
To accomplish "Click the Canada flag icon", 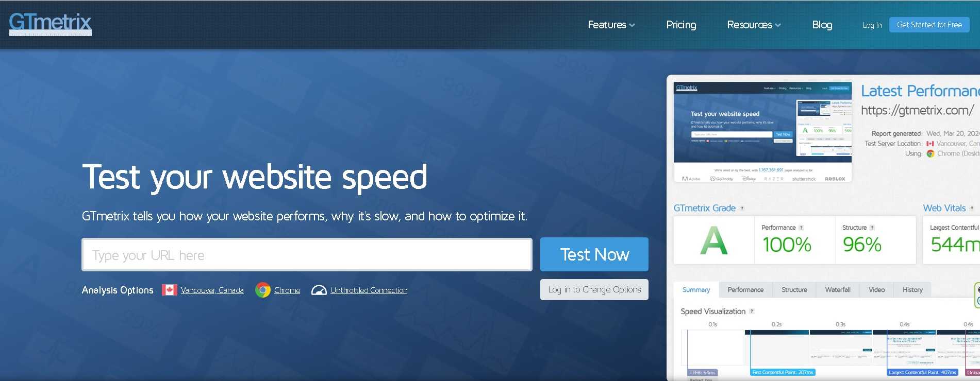I will tap(170, 290).
